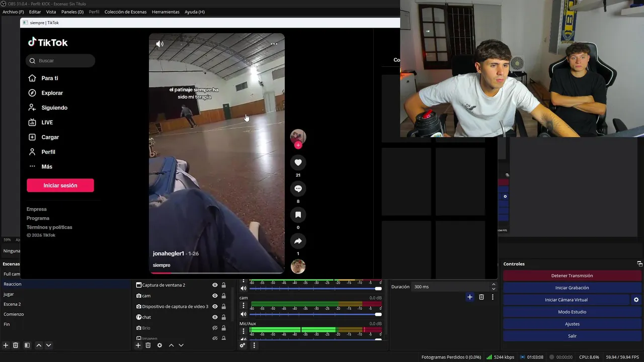Add a new source with plus icon

point(138,345)
